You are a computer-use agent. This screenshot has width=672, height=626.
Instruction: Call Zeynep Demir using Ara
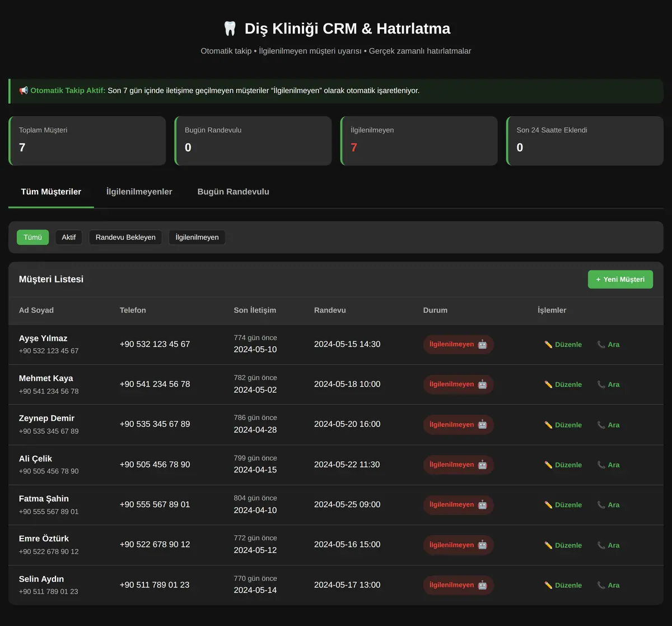coord(609,425)
